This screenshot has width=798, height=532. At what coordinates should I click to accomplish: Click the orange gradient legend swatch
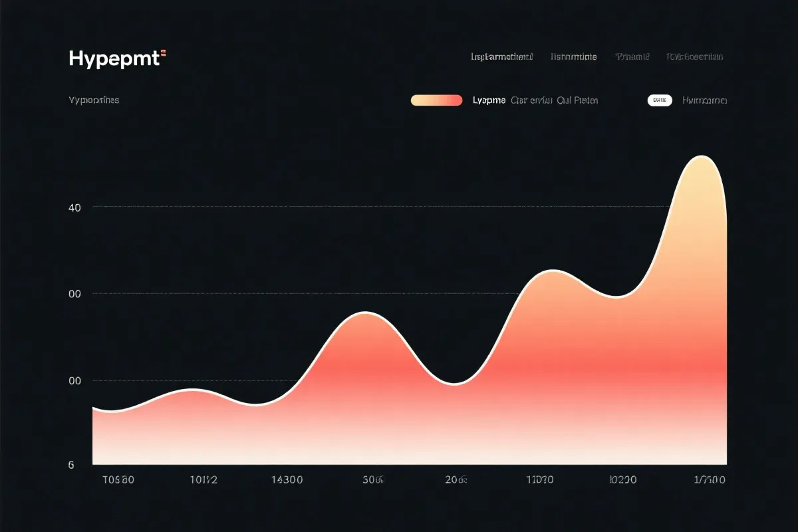[436, 100]
